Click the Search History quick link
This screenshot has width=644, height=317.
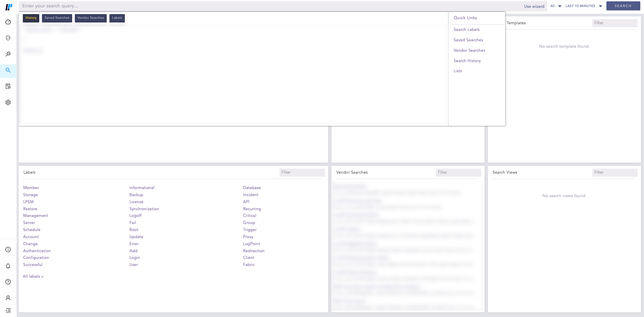click(x=467, y=61)
